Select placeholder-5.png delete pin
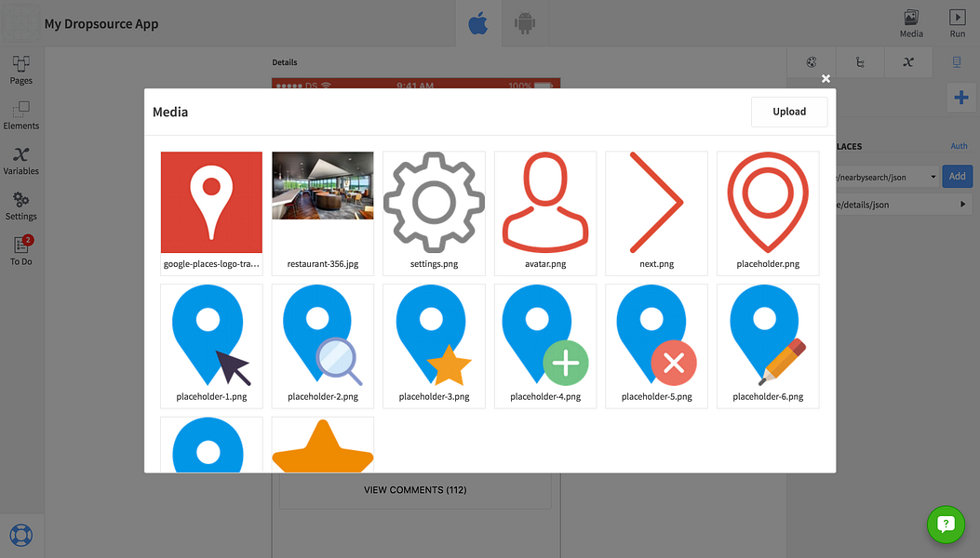 [656, 346]
